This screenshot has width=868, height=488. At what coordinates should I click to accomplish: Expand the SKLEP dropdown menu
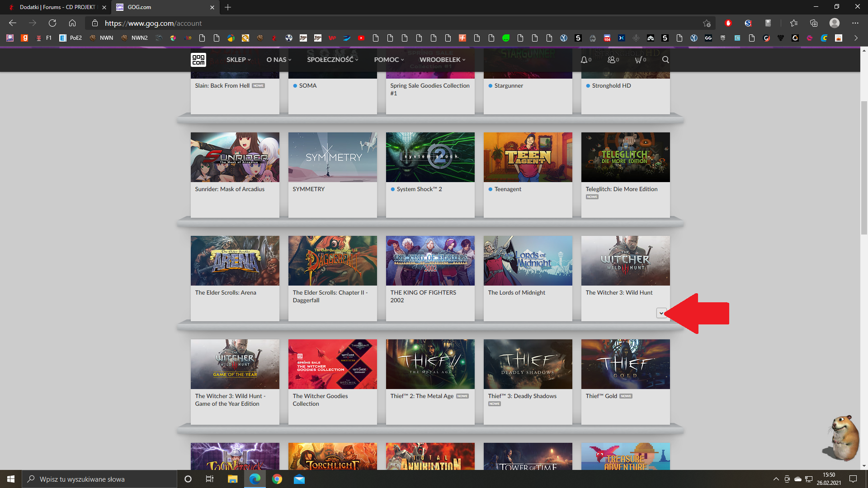238,60
